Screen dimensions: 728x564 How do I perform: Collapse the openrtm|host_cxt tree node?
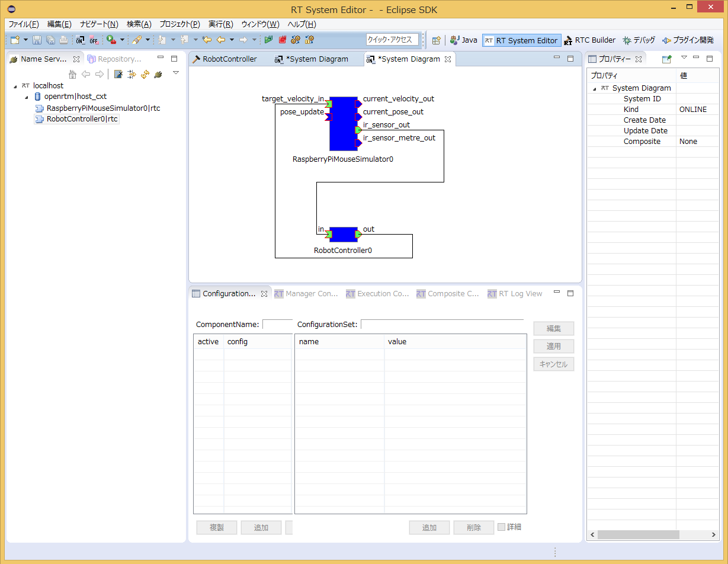click(x=27, y=97)
